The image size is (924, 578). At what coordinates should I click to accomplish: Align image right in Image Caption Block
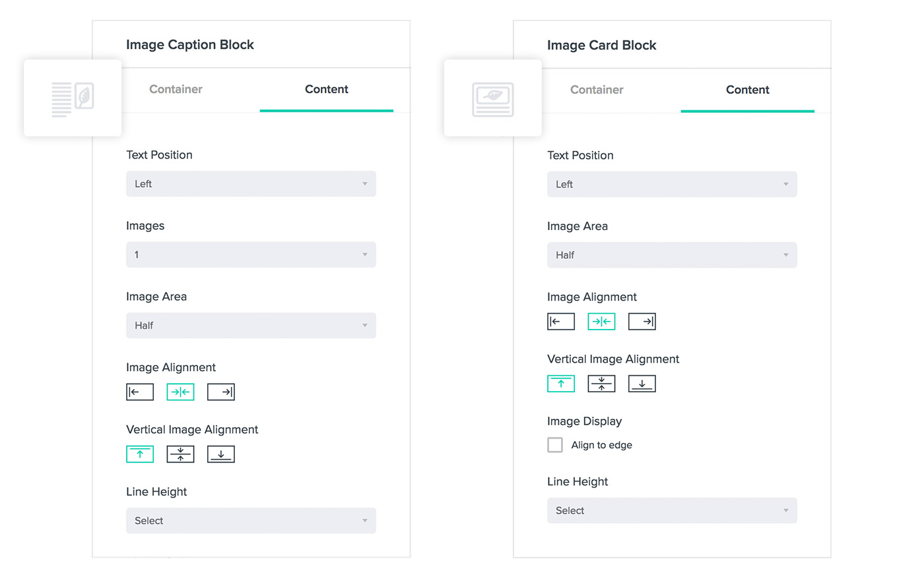[x=221, y=392]
